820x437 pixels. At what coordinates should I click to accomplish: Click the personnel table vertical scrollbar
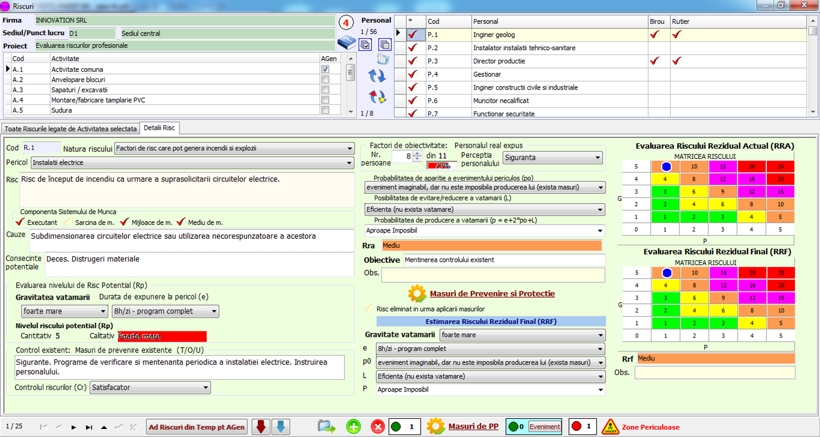click(813, 66)
